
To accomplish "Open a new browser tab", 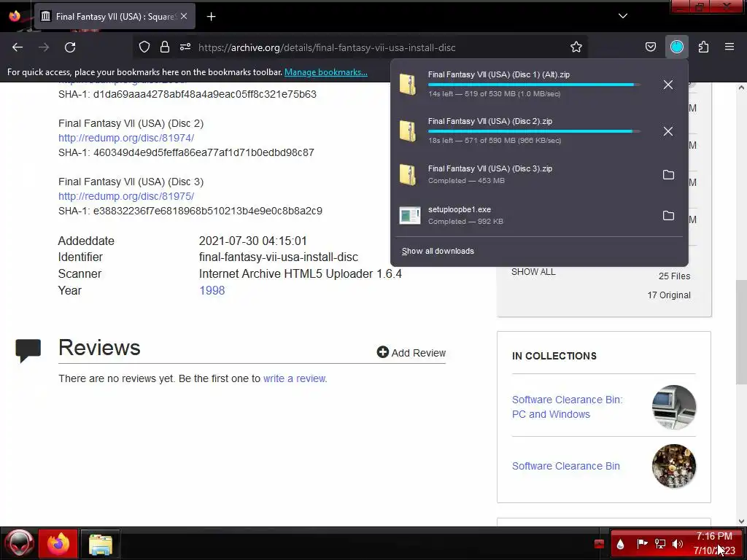I will [211, 17].
